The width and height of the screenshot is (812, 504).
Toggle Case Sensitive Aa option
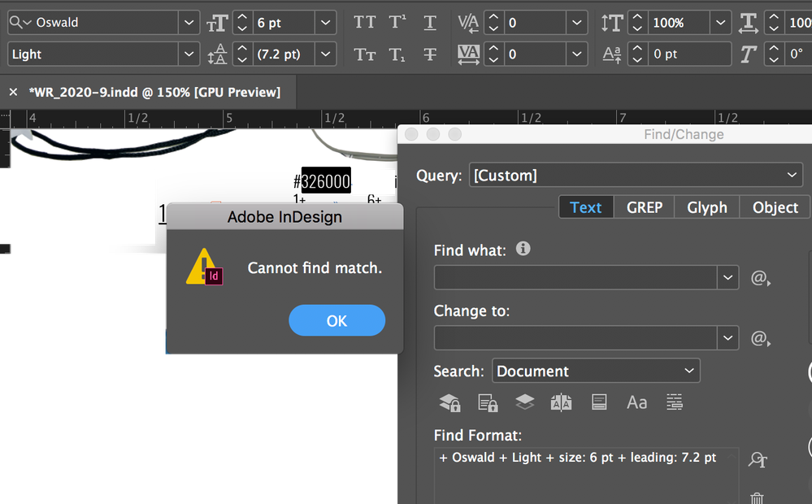pyautogui.click(x=636, y=402)
